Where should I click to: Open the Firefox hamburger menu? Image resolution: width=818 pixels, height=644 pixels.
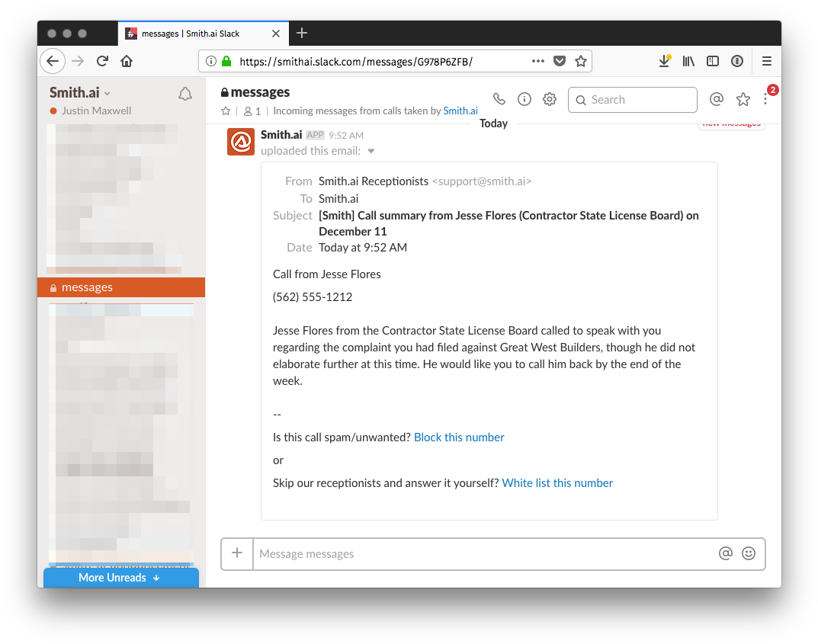766,60
